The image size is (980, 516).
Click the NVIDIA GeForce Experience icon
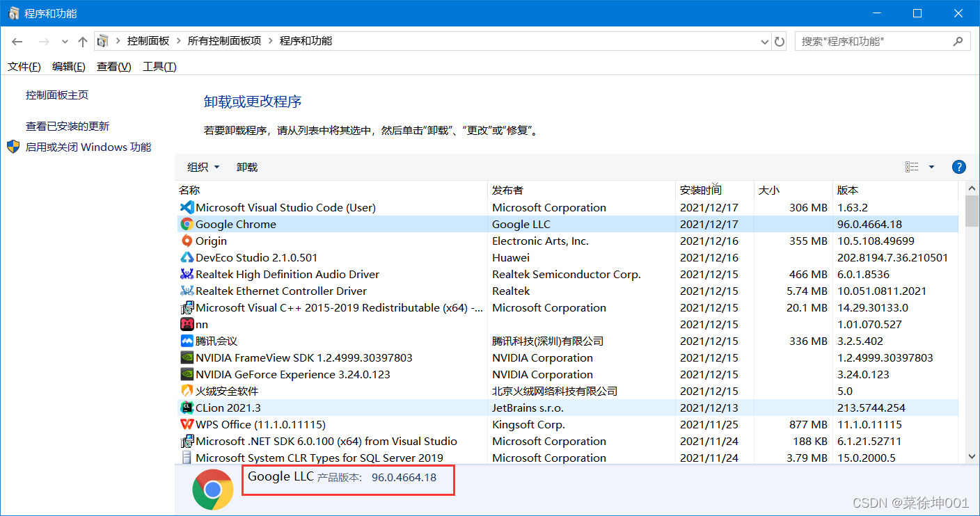pos(187,374)
